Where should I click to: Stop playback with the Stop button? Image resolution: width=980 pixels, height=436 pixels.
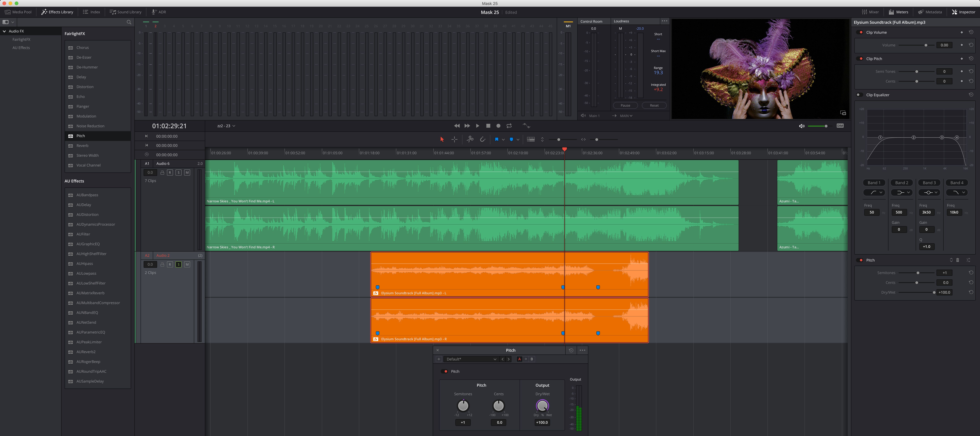pos(488,126)
